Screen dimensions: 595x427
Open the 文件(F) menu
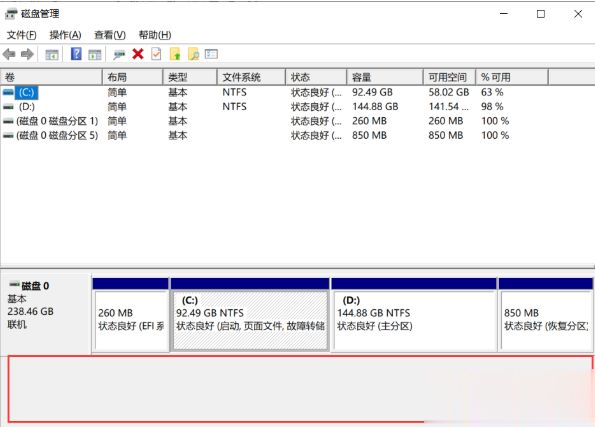tap(22, 35)
